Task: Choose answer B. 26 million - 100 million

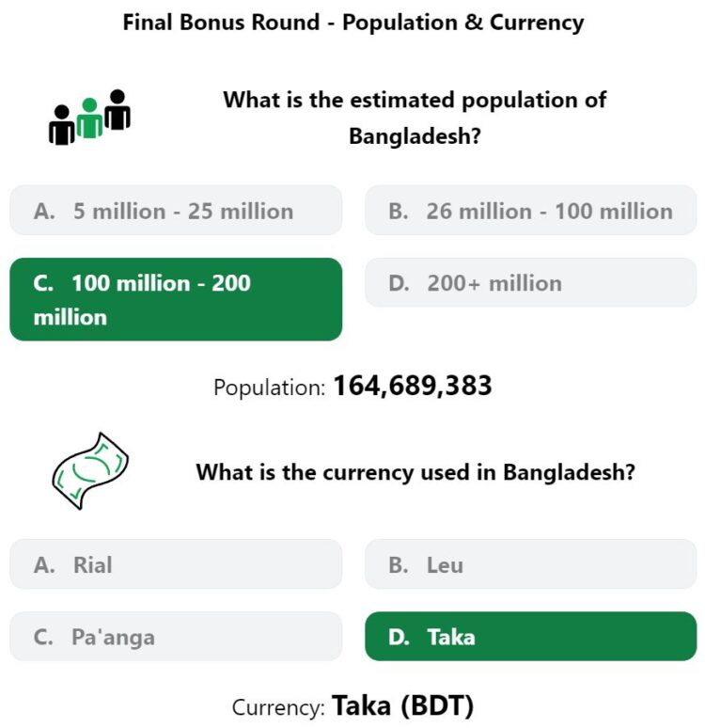Action: point(530,211)
